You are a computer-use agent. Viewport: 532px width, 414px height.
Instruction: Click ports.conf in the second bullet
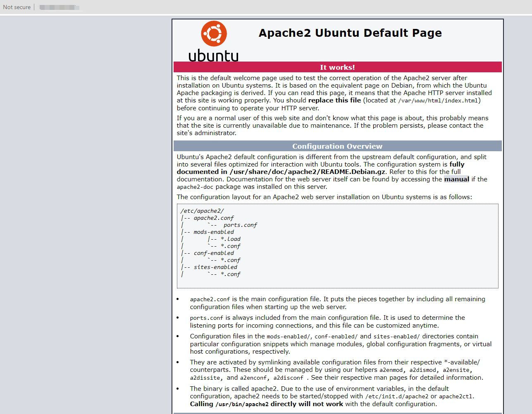point(207,318)
